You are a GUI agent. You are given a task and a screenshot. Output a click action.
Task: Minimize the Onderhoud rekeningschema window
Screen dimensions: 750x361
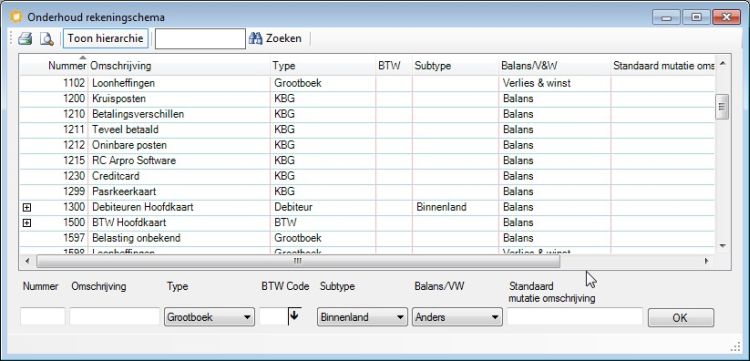click(666, 18)
